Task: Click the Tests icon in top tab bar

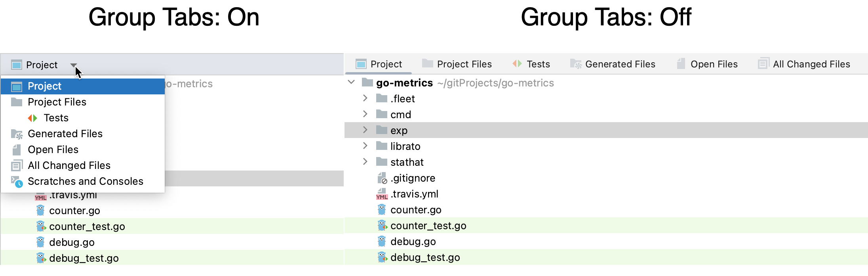Action: [x=517, y=64]
